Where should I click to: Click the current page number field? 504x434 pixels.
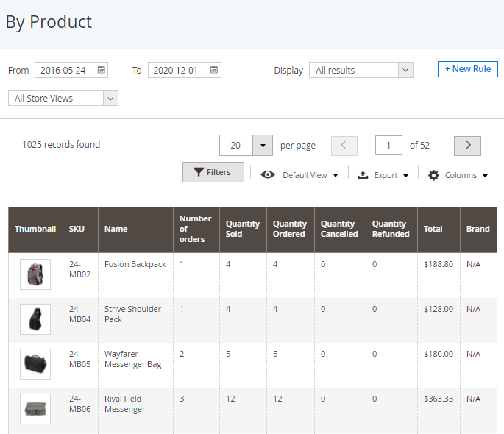pos(388,146)
